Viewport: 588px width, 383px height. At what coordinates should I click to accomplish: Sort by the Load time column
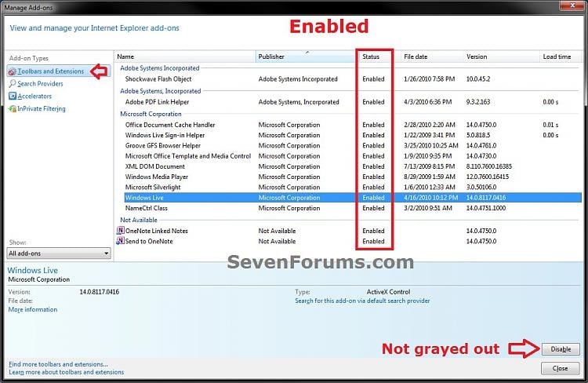coord(560,57)
